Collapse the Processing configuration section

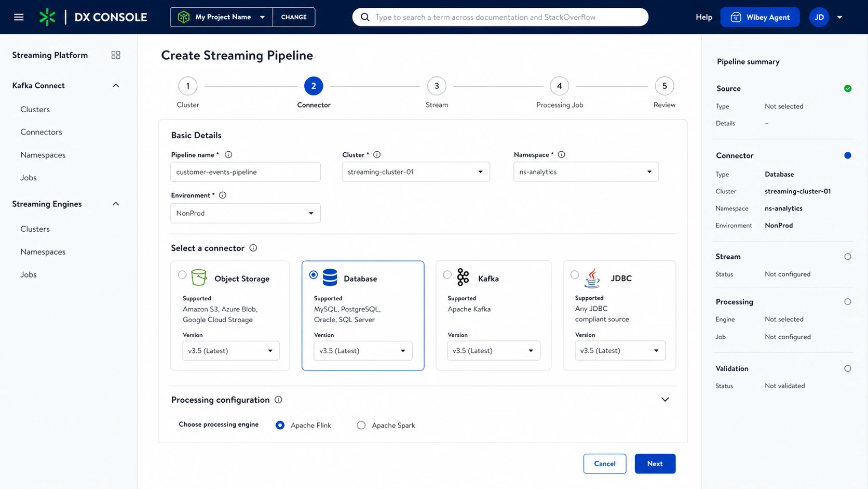pos(665,400)
